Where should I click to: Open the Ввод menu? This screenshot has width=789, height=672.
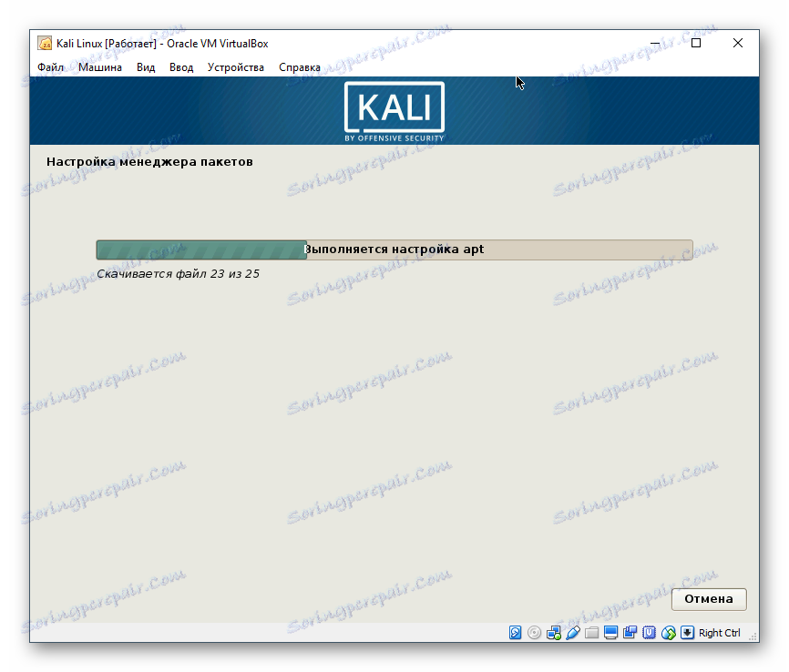pos(181,67)
